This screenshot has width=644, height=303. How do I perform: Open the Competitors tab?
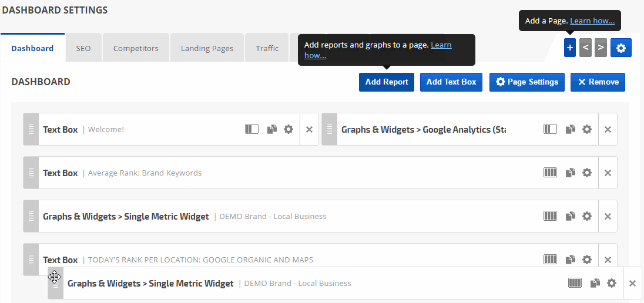point(136,48)
